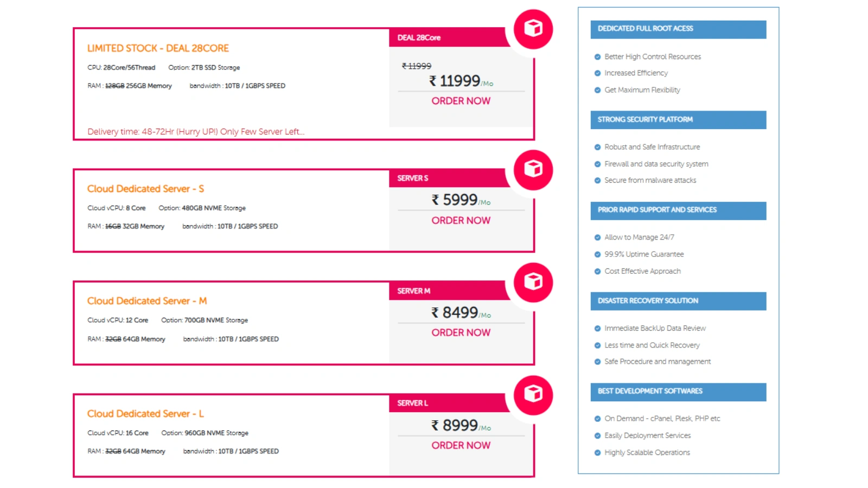The width and height of the screenshot is (868, 488).
Task: Open the Cloud Dedicated Server - L title
Action: coord(145,414)
